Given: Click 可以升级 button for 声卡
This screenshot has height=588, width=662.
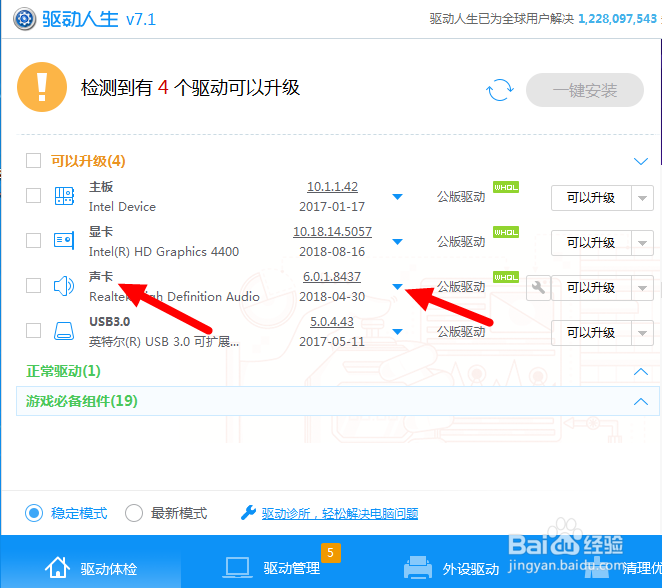Looking at the screenshot, I should 591,288.
